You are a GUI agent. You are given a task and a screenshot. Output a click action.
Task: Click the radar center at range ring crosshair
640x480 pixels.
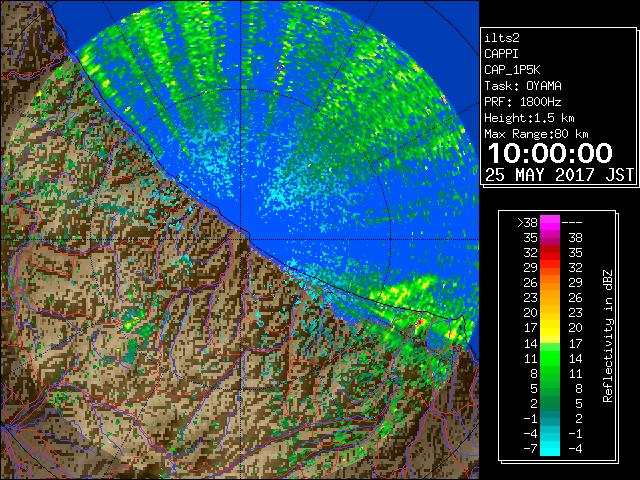240,240
